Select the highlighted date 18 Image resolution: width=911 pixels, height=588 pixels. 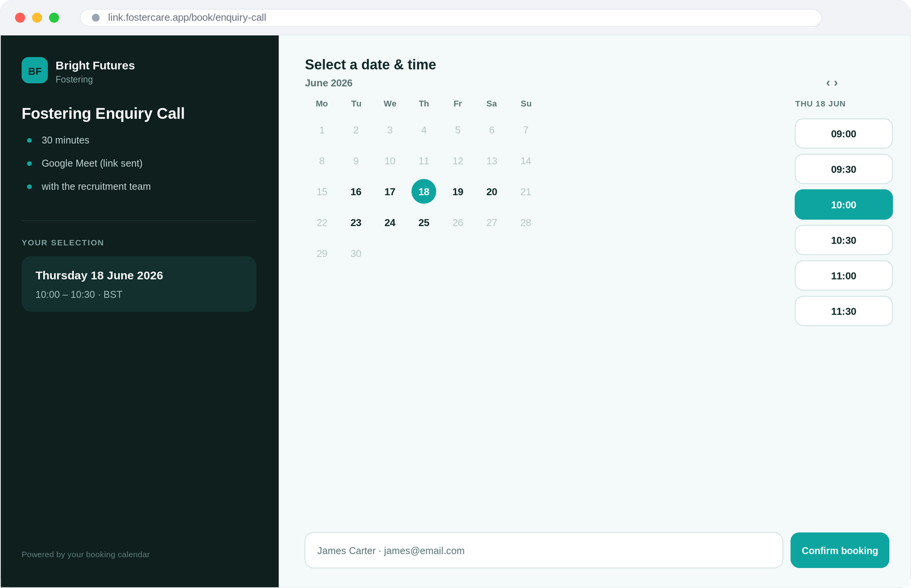point(424,192)
